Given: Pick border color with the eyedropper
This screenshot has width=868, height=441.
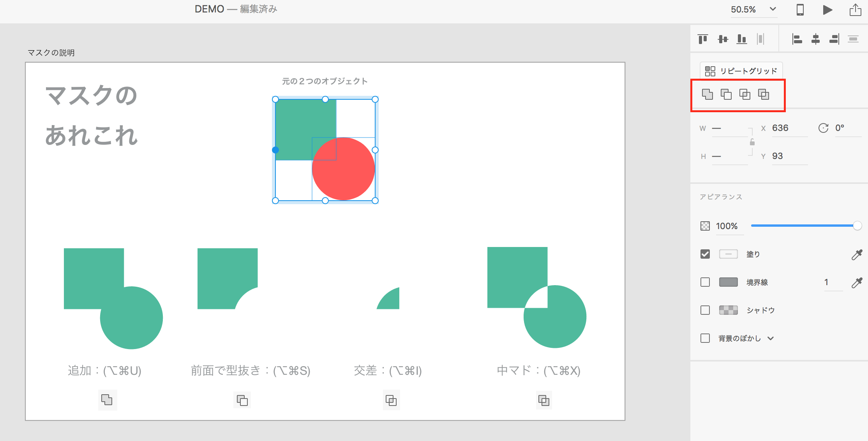Looking at the screenshot, I should coord(857,282).
